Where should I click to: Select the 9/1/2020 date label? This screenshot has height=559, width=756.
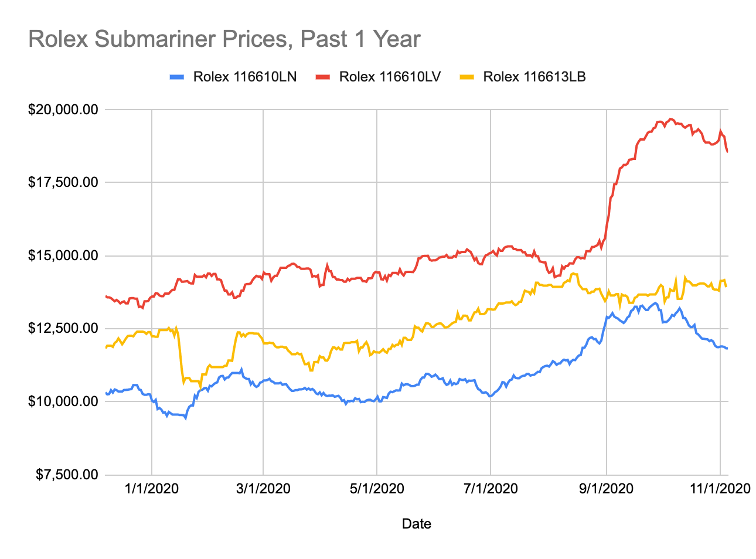(607, 488)
